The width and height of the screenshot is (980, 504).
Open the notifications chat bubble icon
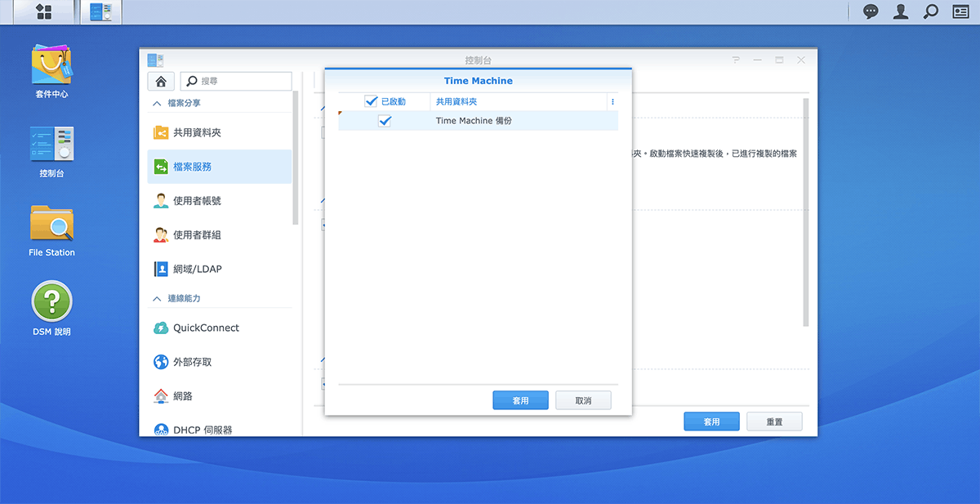[871, 11]
